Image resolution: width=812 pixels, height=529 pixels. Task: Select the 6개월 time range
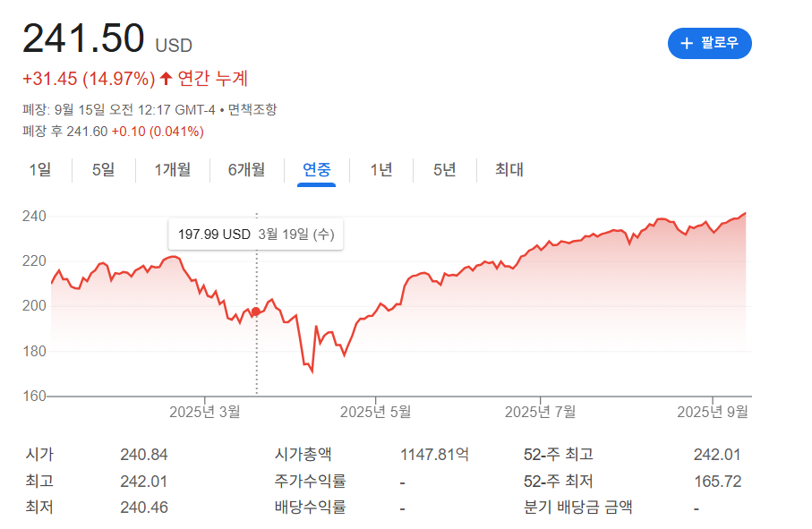coord(246,169)
